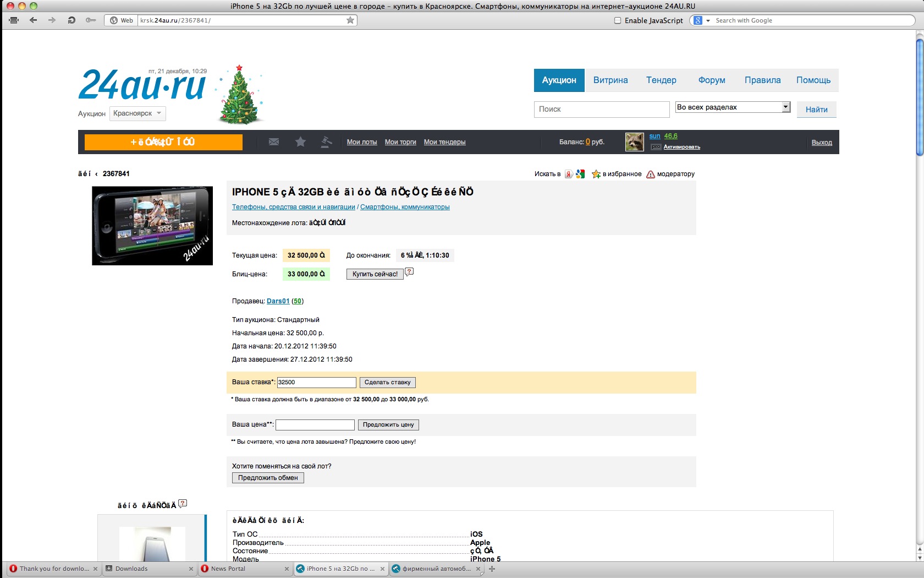Click the browser address bar URL

point(242,20)
